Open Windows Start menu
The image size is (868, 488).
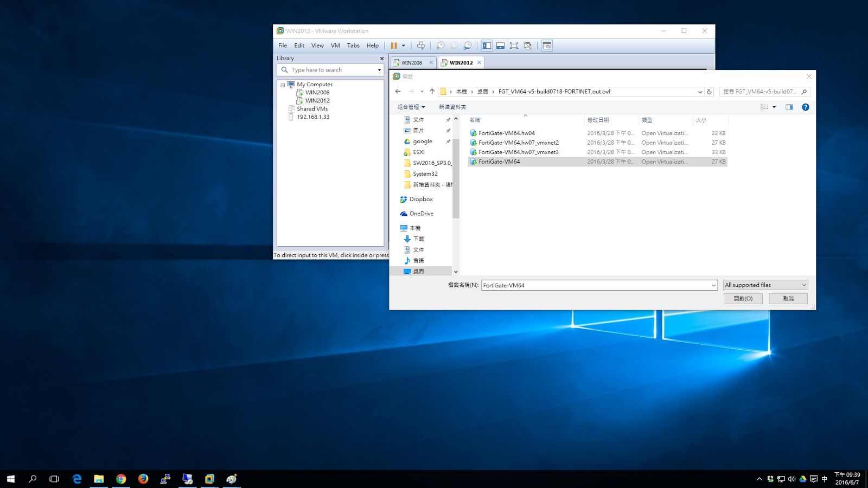coord(11,479)
